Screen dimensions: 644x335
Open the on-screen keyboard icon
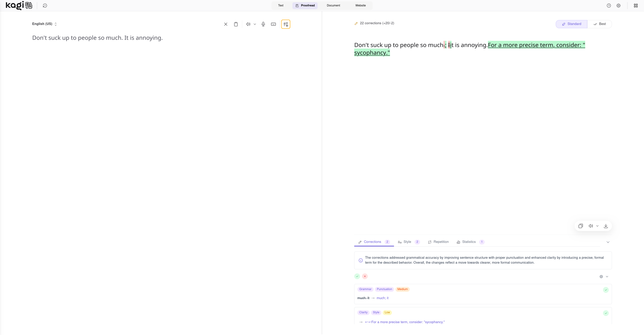pos(273,24)
